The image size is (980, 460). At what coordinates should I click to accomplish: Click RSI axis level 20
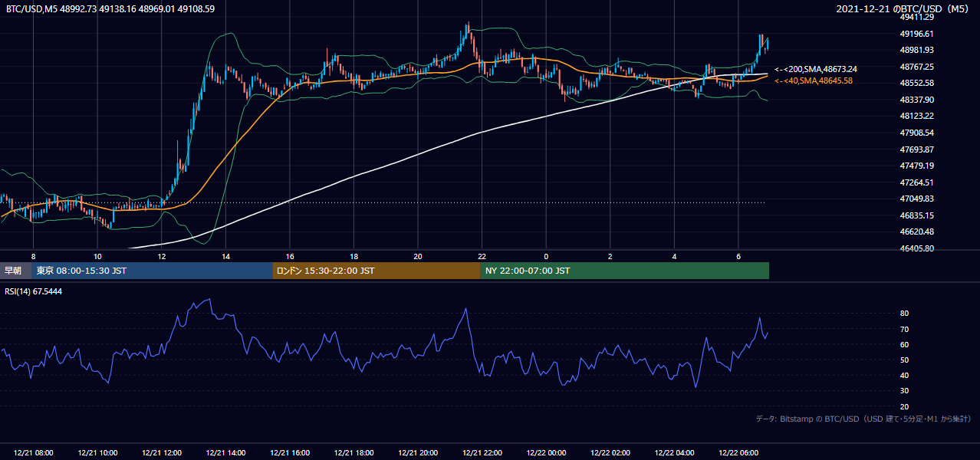(x=905, y=406)
